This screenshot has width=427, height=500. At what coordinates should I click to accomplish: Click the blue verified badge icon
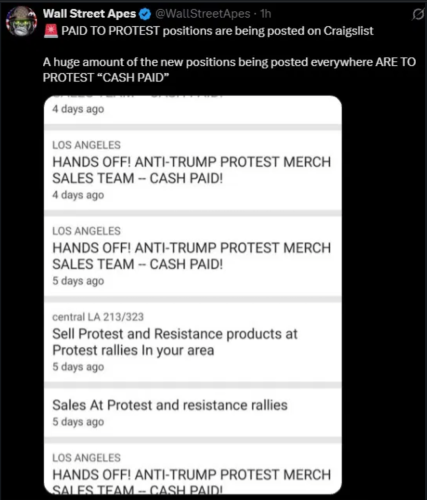145,14
